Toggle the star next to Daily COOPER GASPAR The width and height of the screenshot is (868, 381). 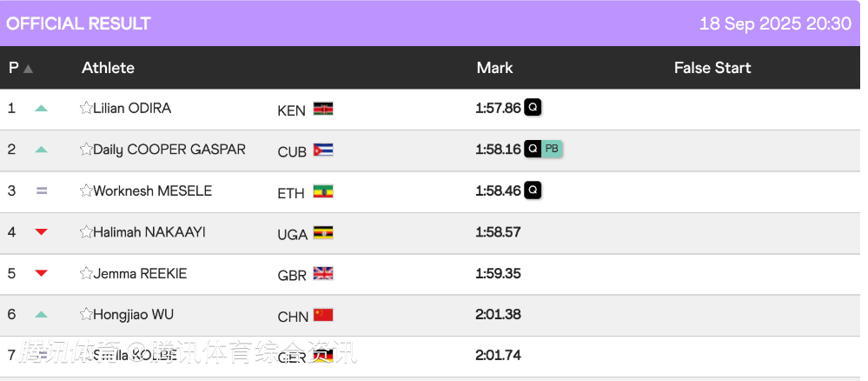tap(86, 150)
